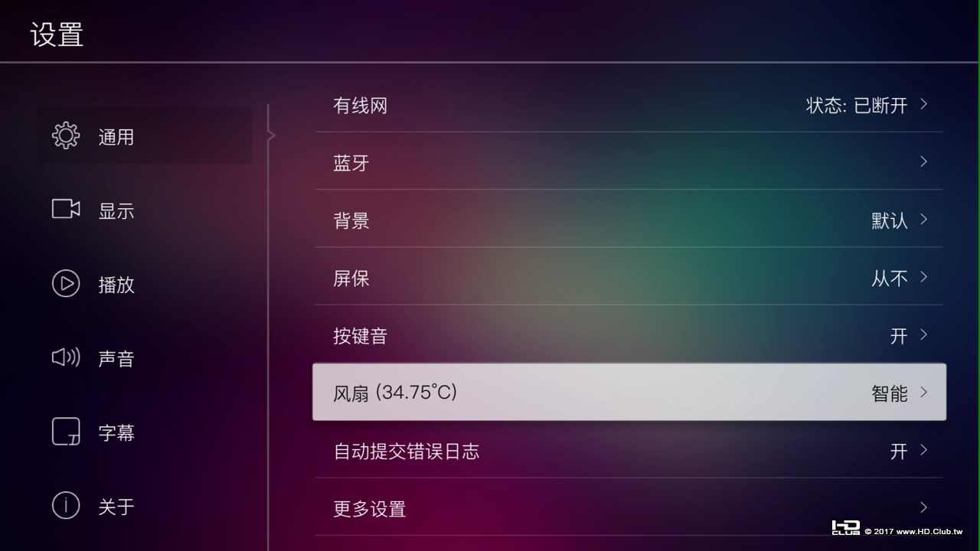Click the camera icon for 显示 settings

(66, 209)
